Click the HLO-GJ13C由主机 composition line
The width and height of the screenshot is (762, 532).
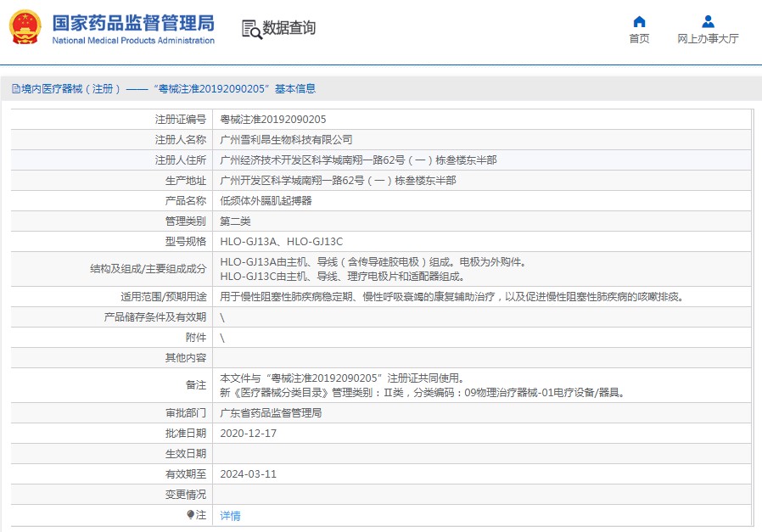coord(343,277)
